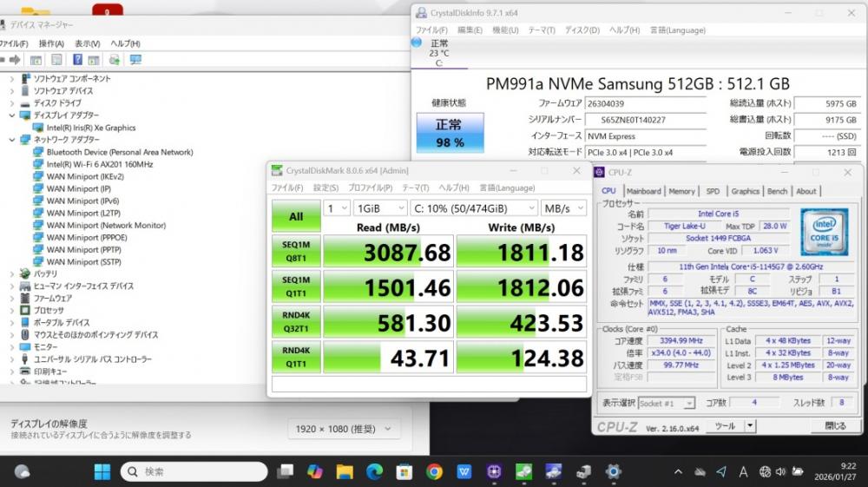Open Microsoft Edge from the taskbar
Image resolution: width=868 pixels, height=487 pixels.
[x=375, y=471]
